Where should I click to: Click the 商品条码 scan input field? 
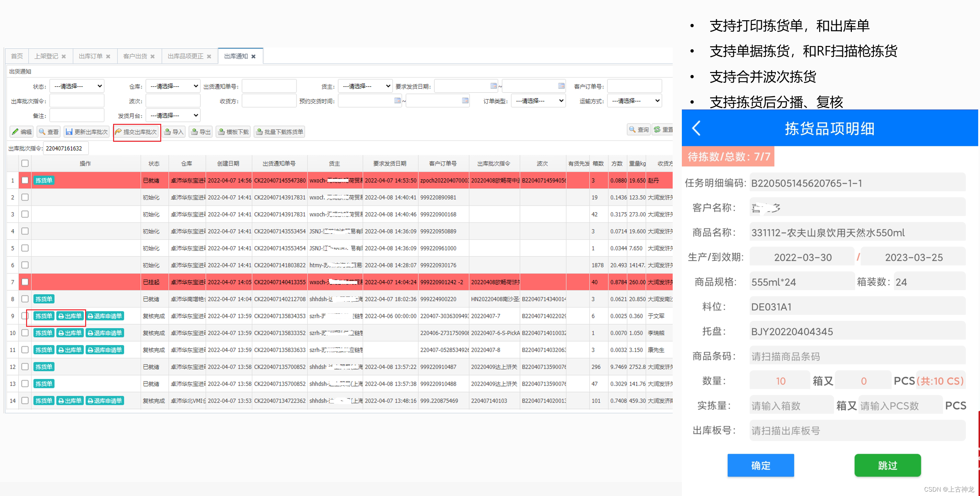coord(857,356)
